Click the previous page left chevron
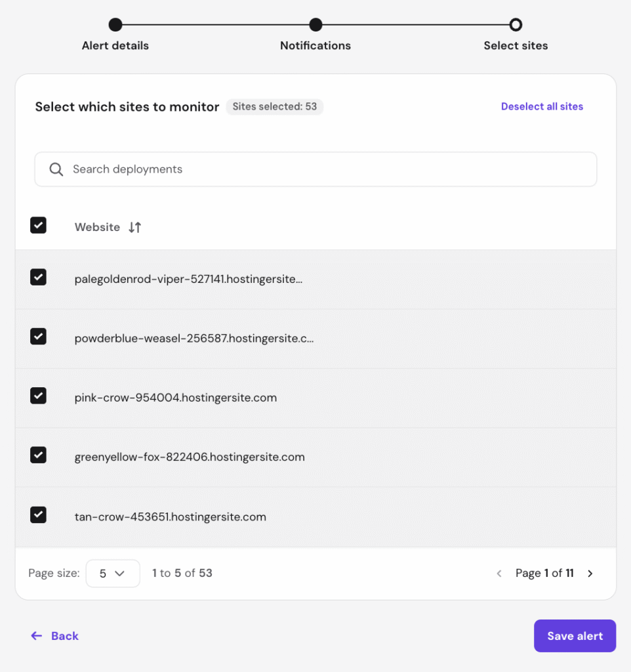The width and height of the screenshot is (631, 672). pyautogui.click(x=499, y=574)
